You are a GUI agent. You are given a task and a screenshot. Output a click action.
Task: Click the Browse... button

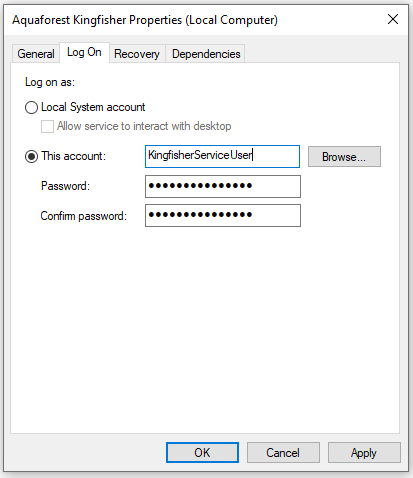344,156
